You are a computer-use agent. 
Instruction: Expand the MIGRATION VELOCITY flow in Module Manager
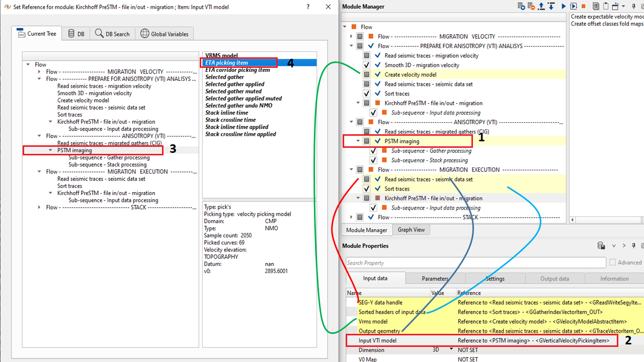[352, 37]
